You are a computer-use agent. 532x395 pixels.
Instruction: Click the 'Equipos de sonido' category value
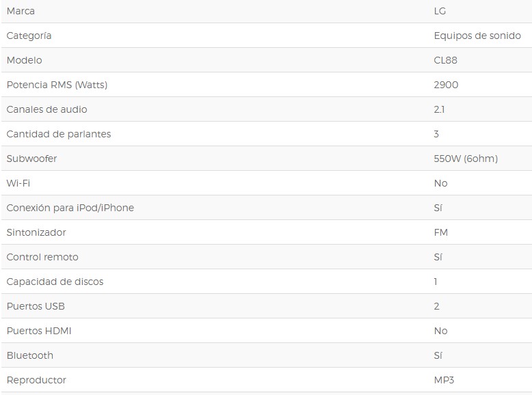pyautogui.click(x=477, y=36)
